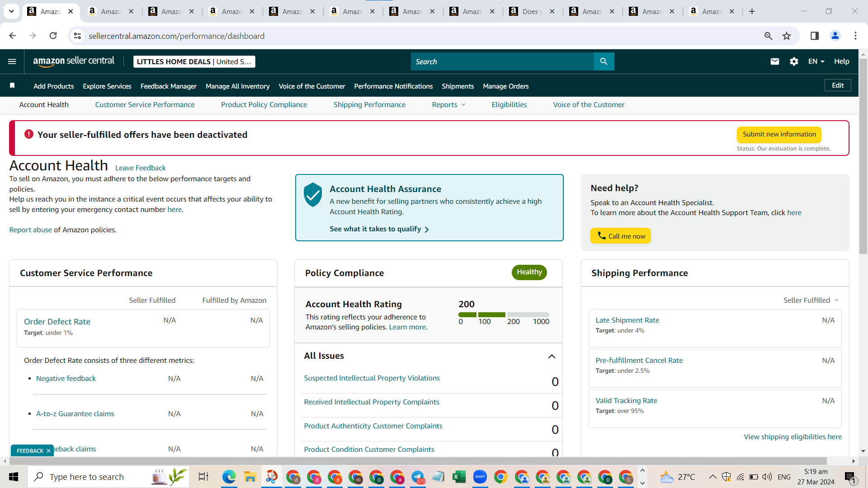This screenshot has width=868, height=488.
Task: Open Feedback Manager in the navigation bar
Action: coord(169,86)
